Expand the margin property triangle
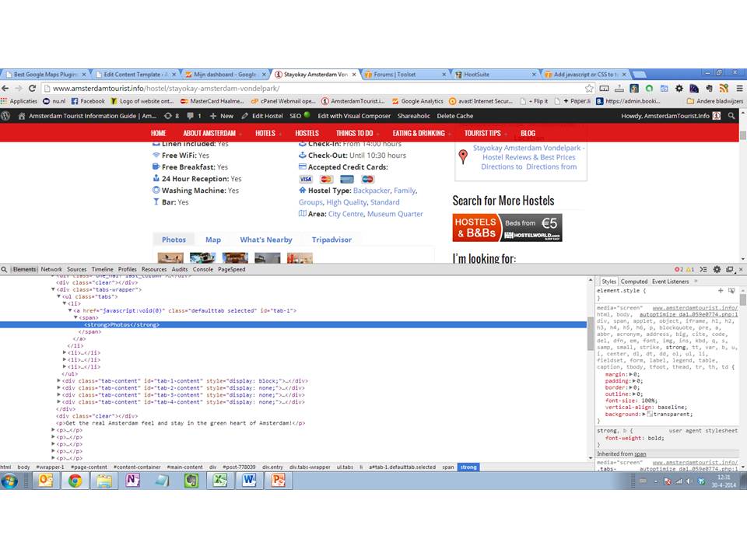The image size is (747, 560). point(631,374)
